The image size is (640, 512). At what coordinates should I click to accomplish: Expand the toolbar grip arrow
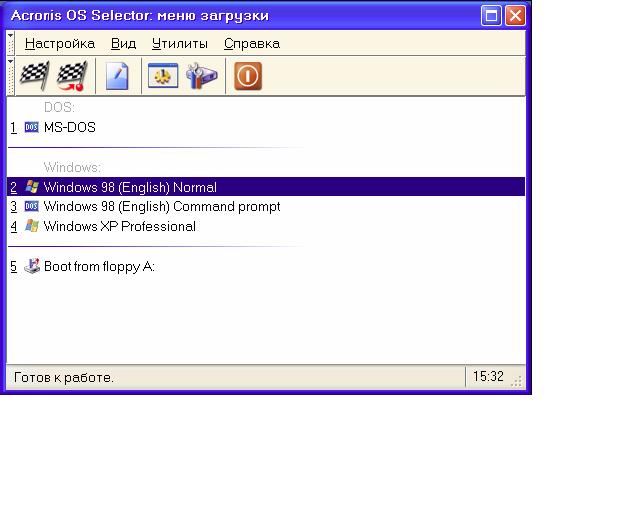(x=11, y=61)
